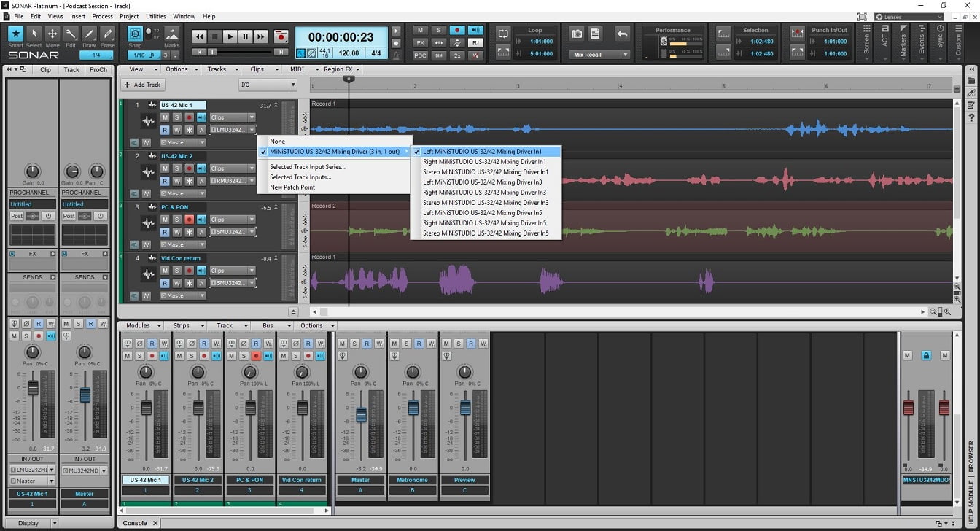This screenshot has height=531, width=980.
Task: Arm record on PC & PON track
Action: [x=190, y=219]
